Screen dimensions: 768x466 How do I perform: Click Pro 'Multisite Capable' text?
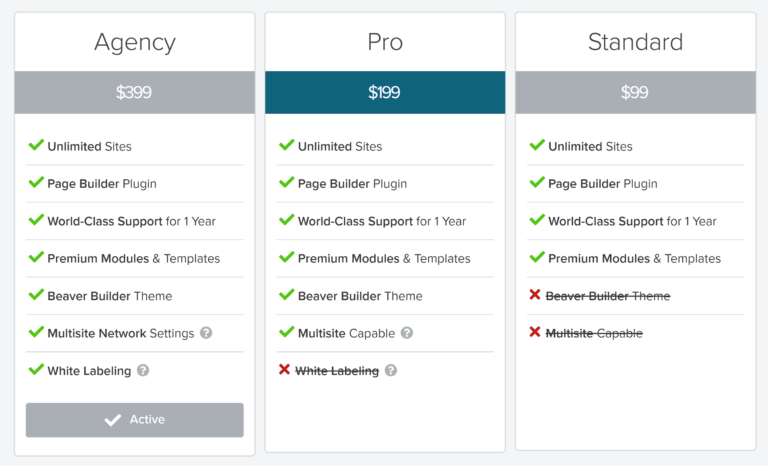click(x=346, y=334)
